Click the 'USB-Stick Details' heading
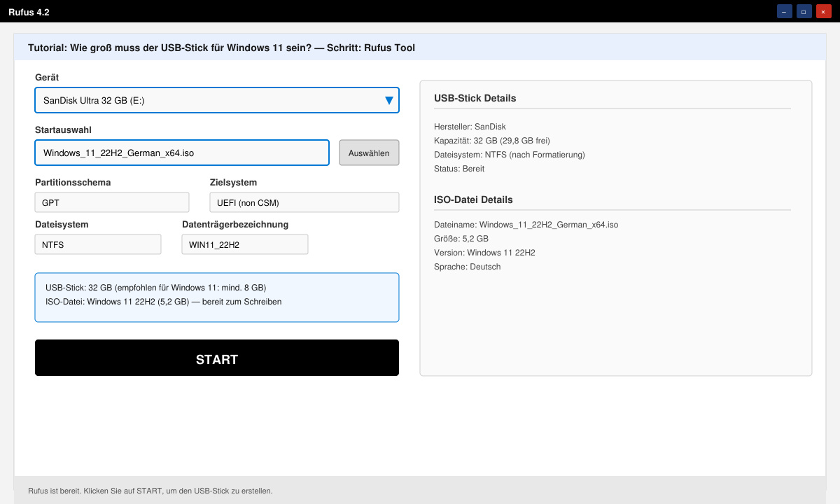 (x=475, y=98)
